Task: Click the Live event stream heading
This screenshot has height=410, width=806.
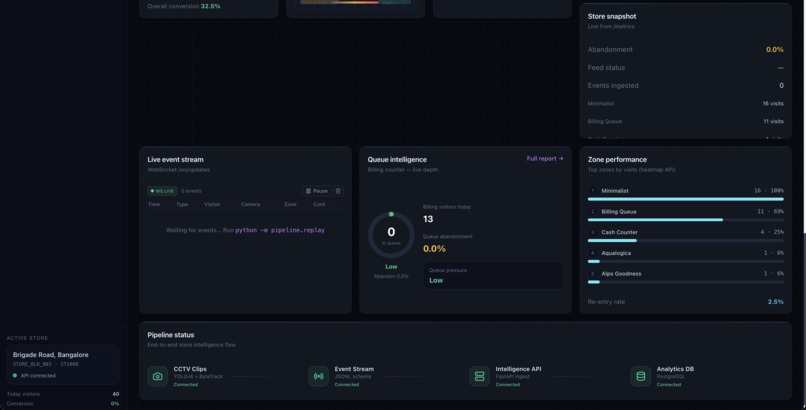Action: [175, 159]
